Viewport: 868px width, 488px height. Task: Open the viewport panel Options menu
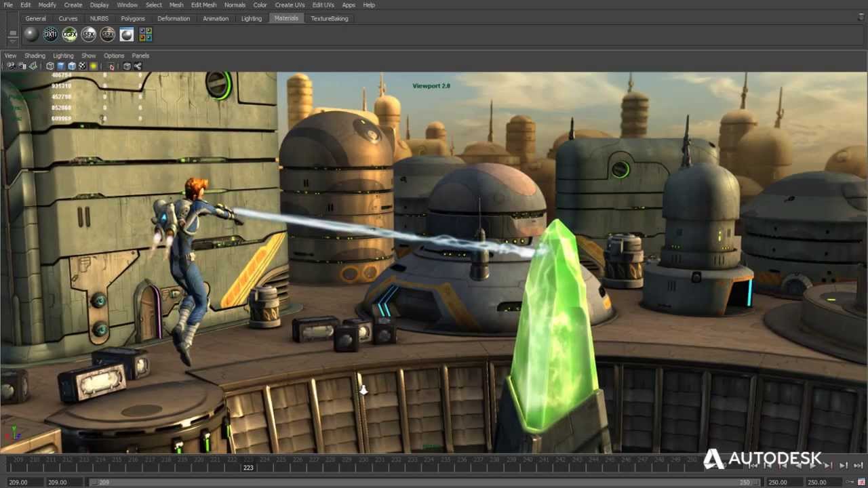click(114, 56)
